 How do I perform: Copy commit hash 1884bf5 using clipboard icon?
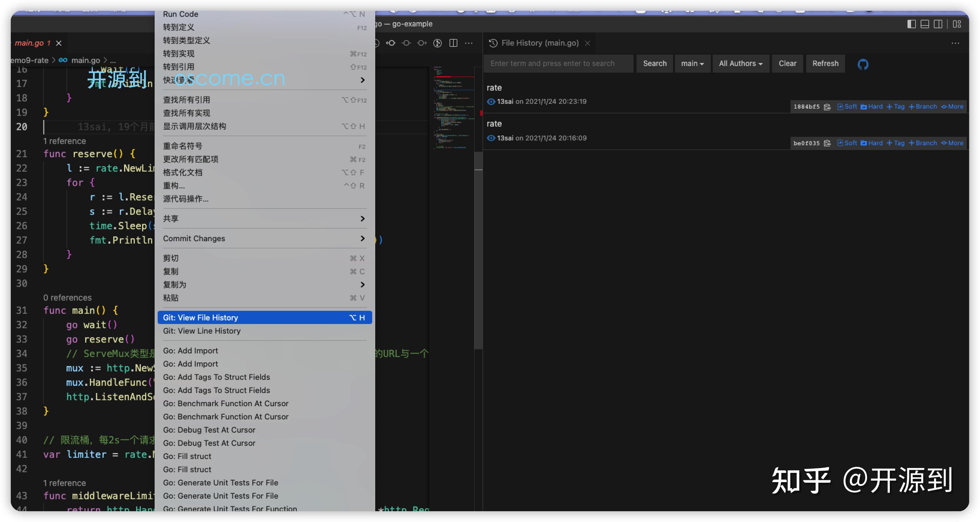(x=827, y=107)
